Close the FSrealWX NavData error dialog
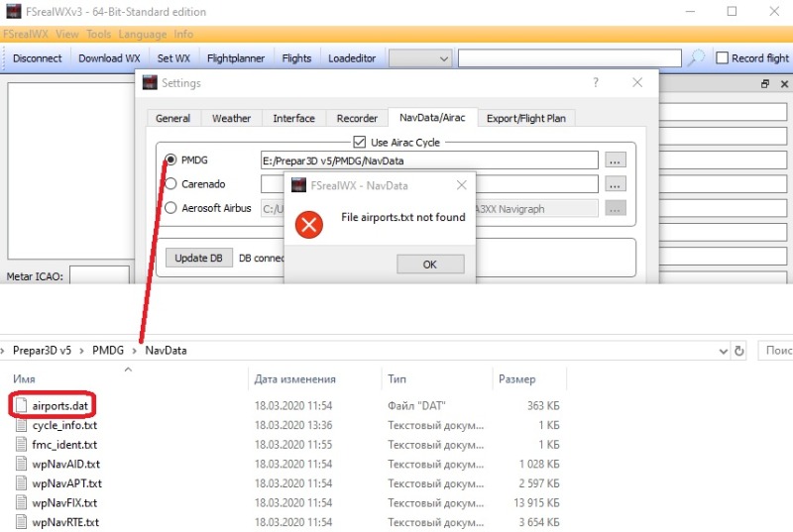Screen dimensions: 793x532 461,185
